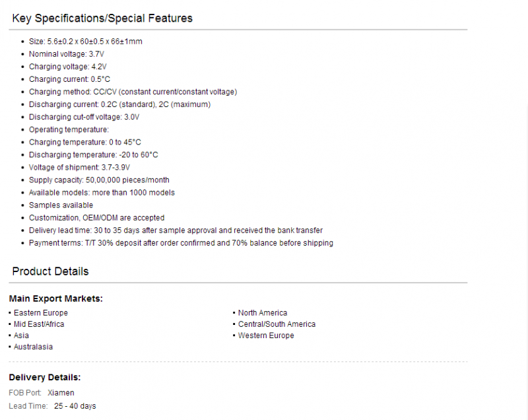This screenshot has width=528, height=420.
Task: Click the Payment terms line
Action: point(181,243)
